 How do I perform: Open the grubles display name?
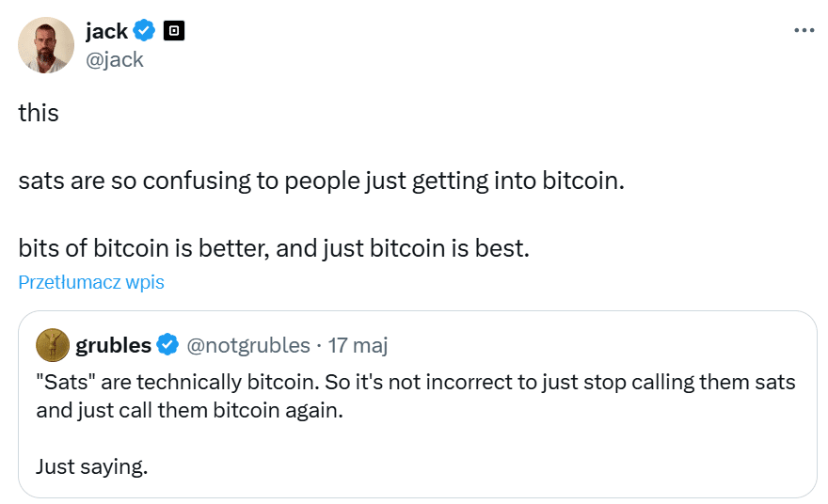[x=113, y=345]
